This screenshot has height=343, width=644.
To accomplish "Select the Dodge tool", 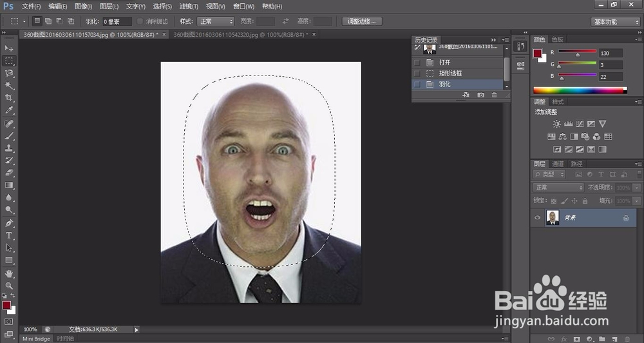I will [x=8, y=210].
